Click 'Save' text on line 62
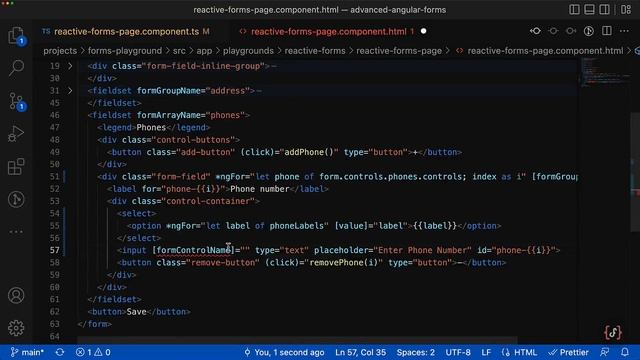The image size is (640, 360). coord(136,312)
